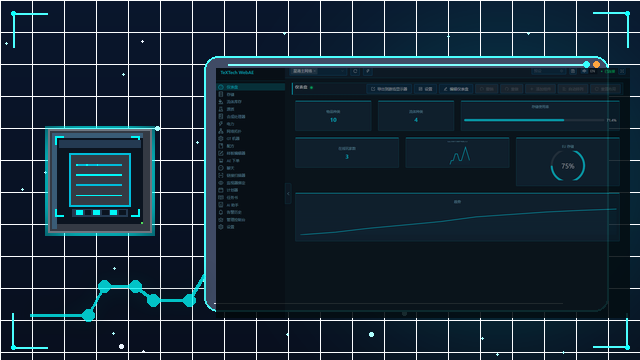This screenshot has width=640, height=360.
Task: Remove the selected network tag with its x
Action: point(315,71)
